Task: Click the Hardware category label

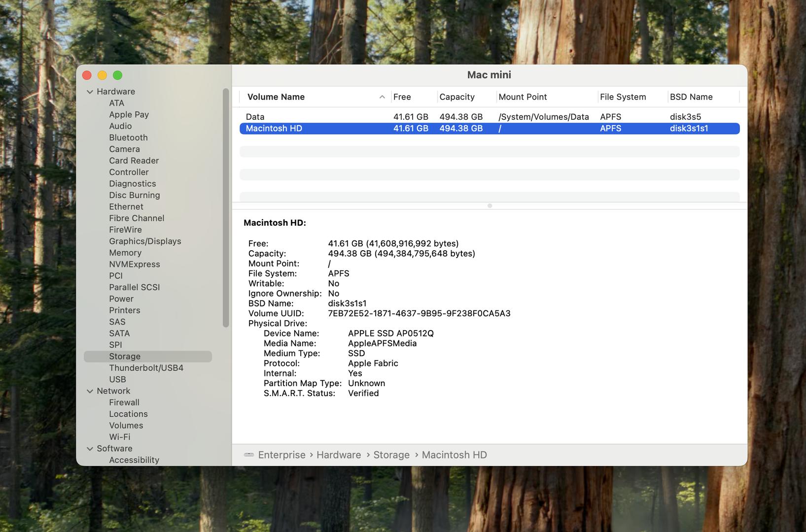Action: click(116, 92)
